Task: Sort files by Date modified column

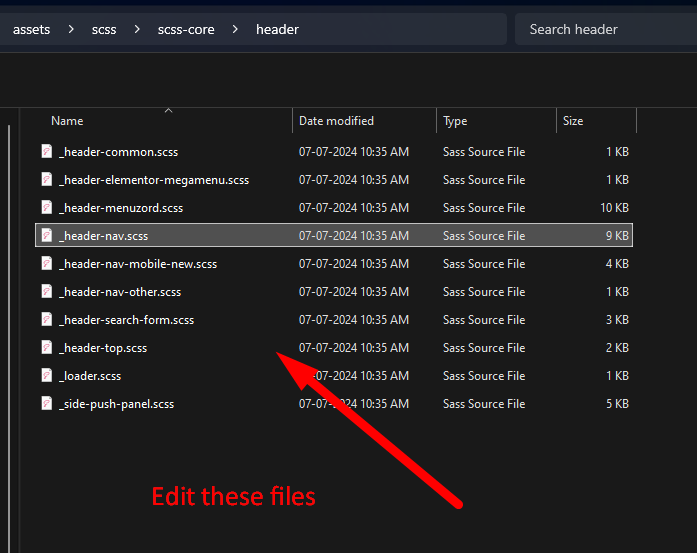Action: click(336, 121)
